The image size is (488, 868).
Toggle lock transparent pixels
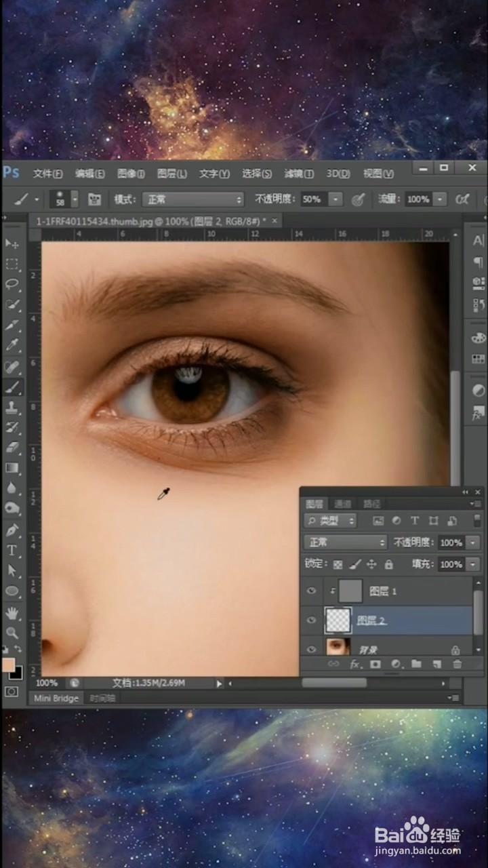[338, 564]
